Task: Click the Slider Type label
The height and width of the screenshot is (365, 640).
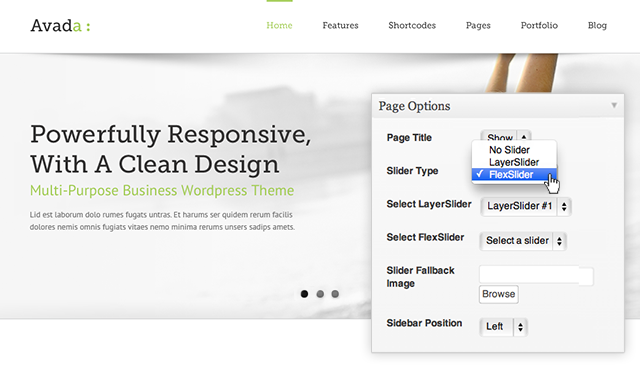Action: coord(412,171)
